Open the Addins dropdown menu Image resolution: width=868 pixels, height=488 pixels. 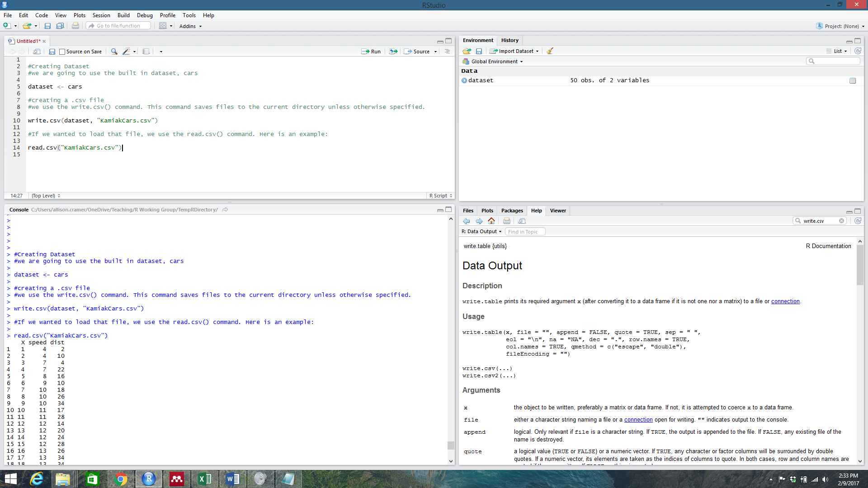pyautogui.click(x=190, y=26)
